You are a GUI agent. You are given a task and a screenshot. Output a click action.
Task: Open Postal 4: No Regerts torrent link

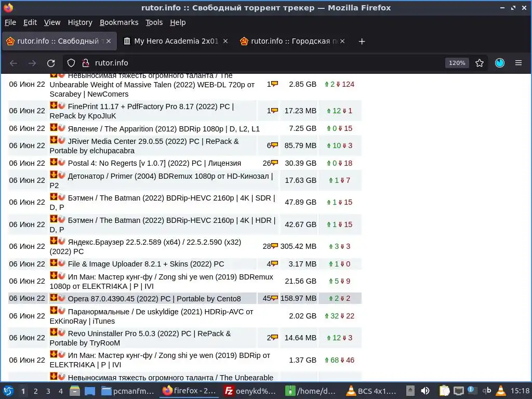click(x=154, y=163)
